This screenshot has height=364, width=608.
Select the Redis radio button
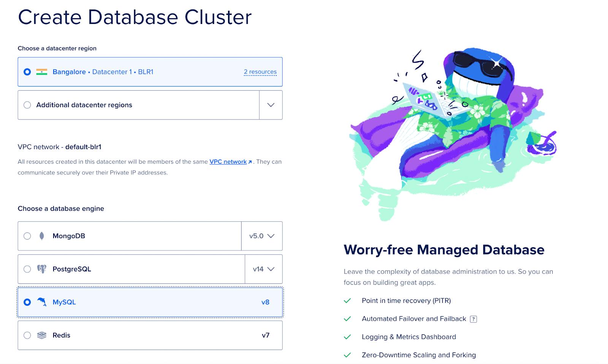point(27,335)
